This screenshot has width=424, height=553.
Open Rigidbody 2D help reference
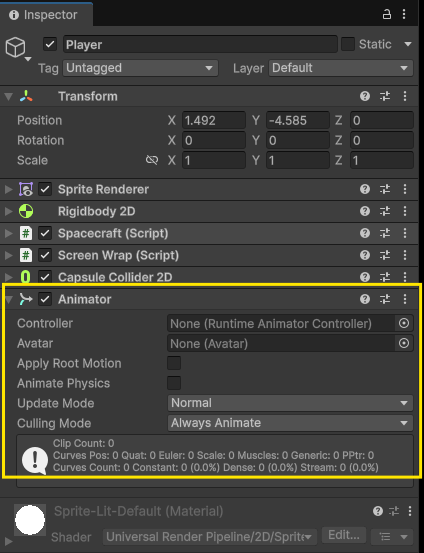point(365,211)
